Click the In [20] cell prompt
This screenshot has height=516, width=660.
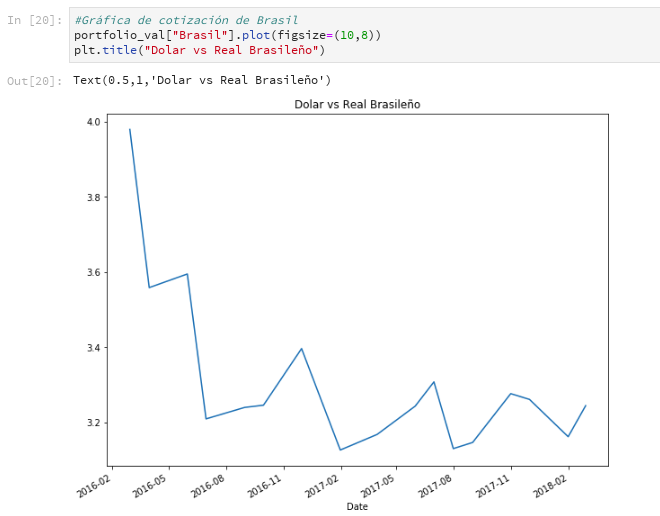pos(35,21)
